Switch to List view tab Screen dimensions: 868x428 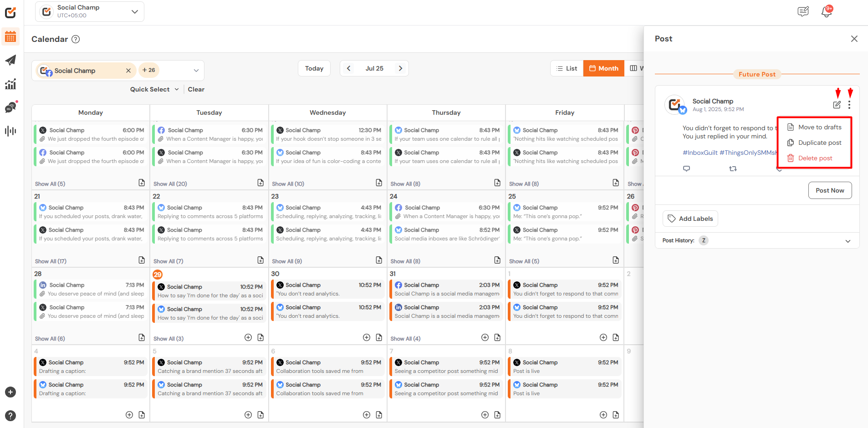pyautogui.click(x=567, y=68)
